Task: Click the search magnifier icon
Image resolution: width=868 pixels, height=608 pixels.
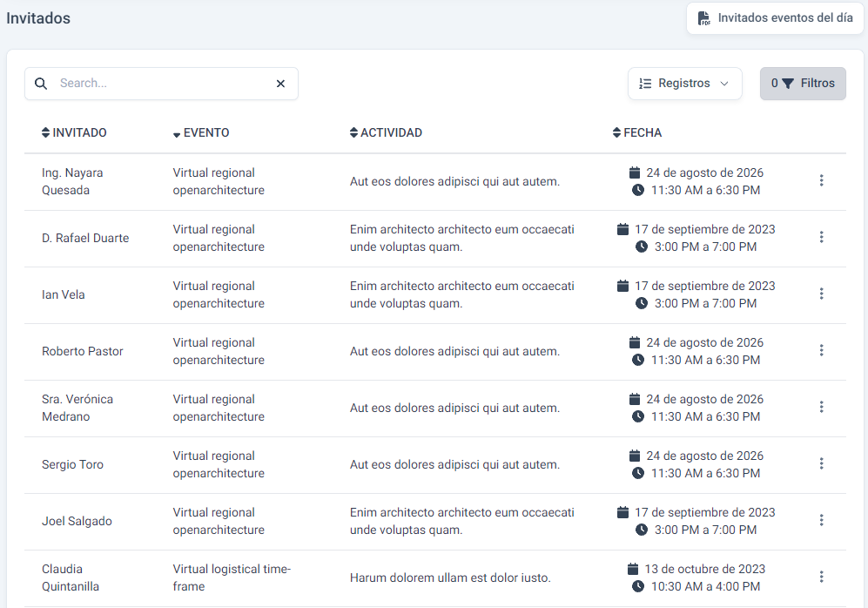Action: [41, 84]
